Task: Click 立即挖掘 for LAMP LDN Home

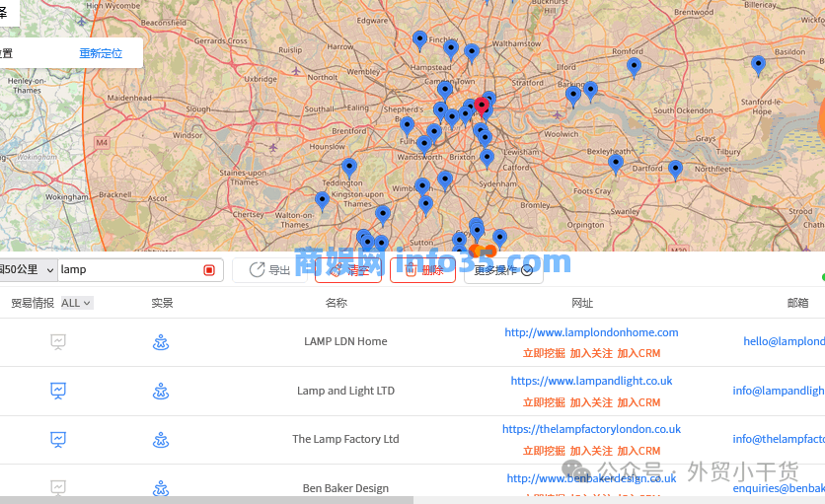Action: [x=544, y=353]
